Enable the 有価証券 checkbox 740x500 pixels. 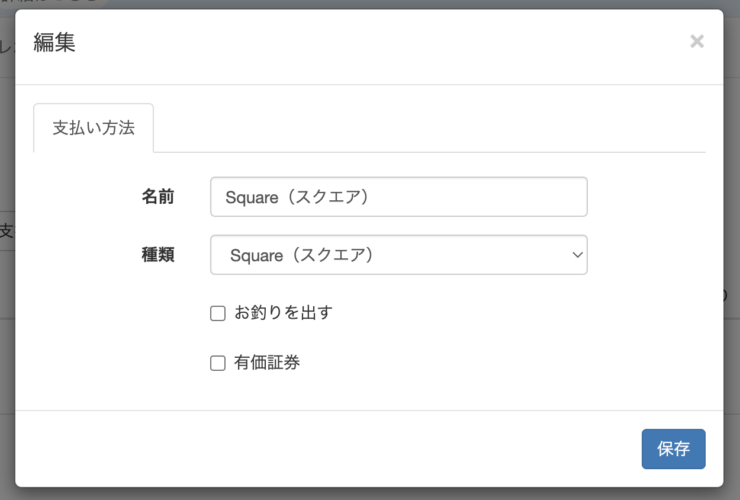(x=218, y=363)
